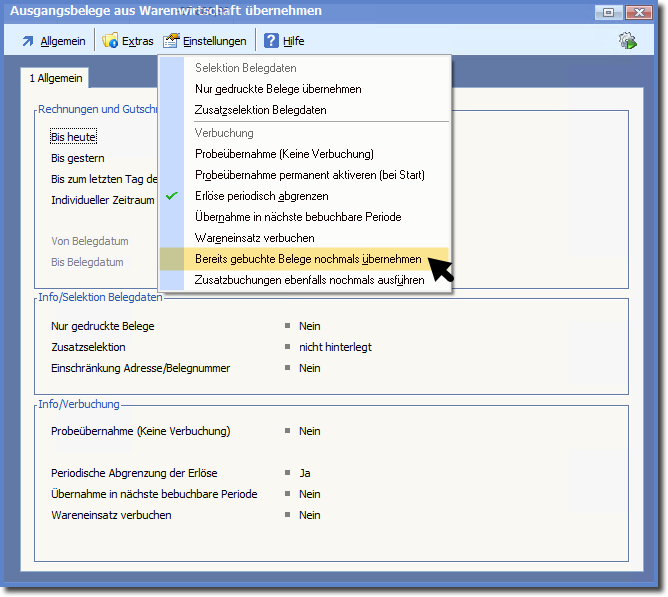Click the Allgemein arrow icon in toolbar
Image resolution: width=668 pixels, height=597 pixels.
click(28, 41)
